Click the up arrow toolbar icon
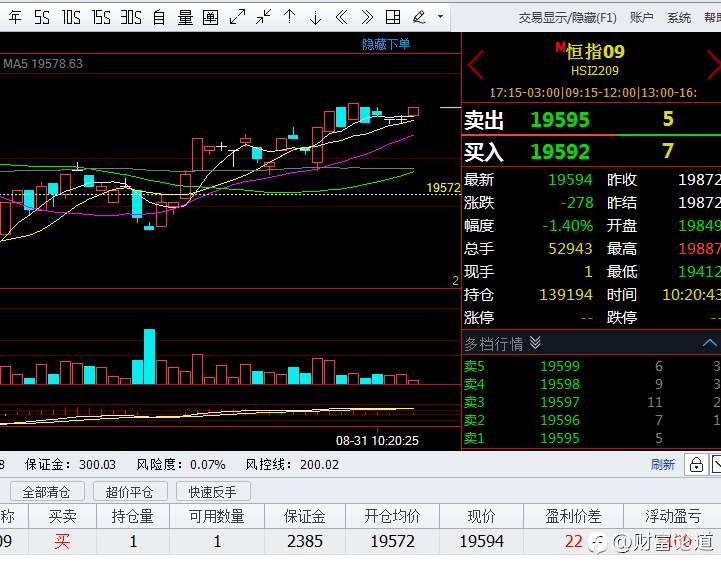Image resolution: width=721 pixels, height=580 pixels. [290, 17]
